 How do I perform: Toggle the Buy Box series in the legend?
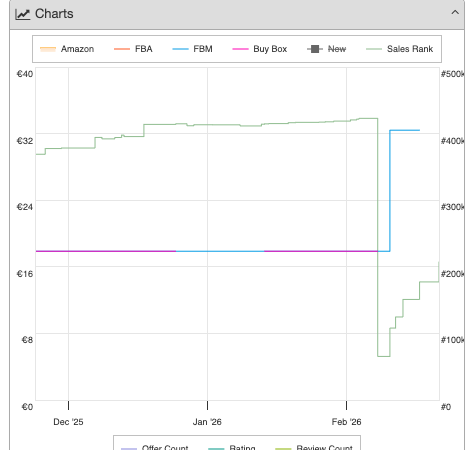click(260, 49)
